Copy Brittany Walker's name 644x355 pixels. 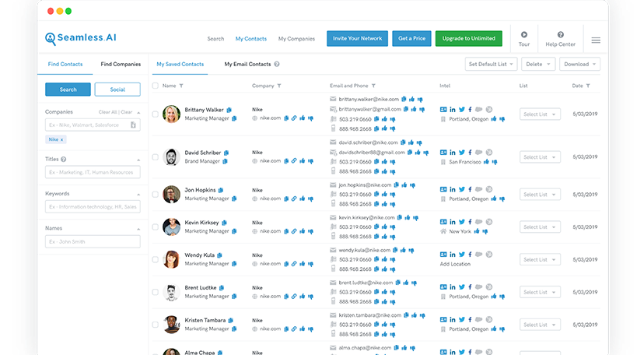click(229, 110)
